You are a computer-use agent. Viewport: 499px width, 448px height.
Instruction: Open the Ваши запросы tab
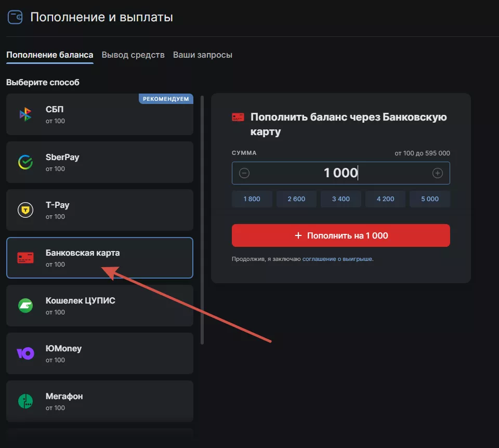click(203, 54)
